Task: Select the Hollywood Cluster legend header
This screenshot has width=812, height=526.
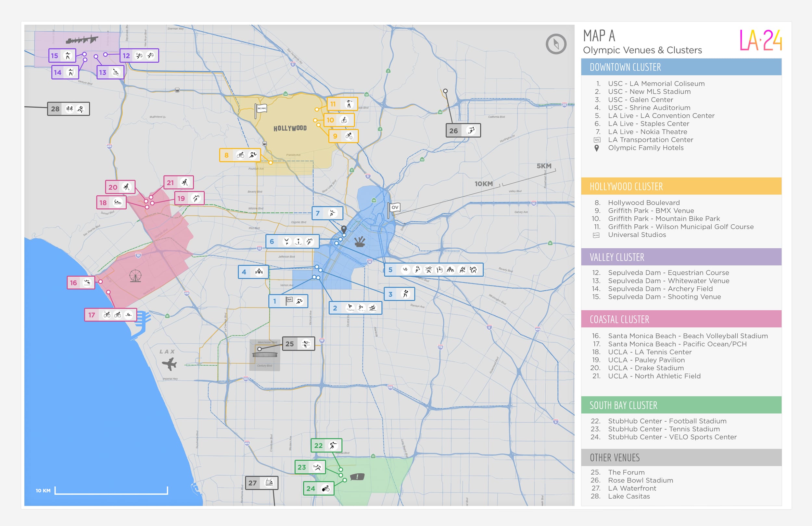Action: [x=681, y=186]
